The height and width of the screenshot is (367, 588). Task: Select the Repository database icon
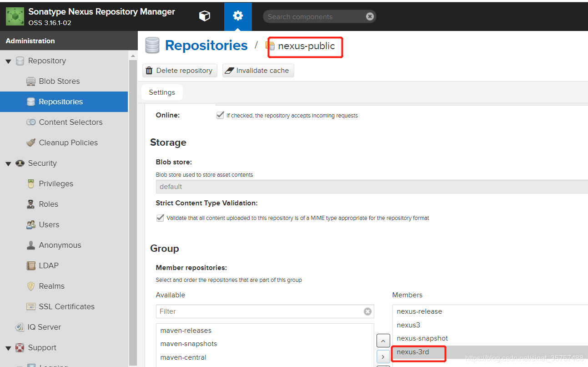coord(20,61)
